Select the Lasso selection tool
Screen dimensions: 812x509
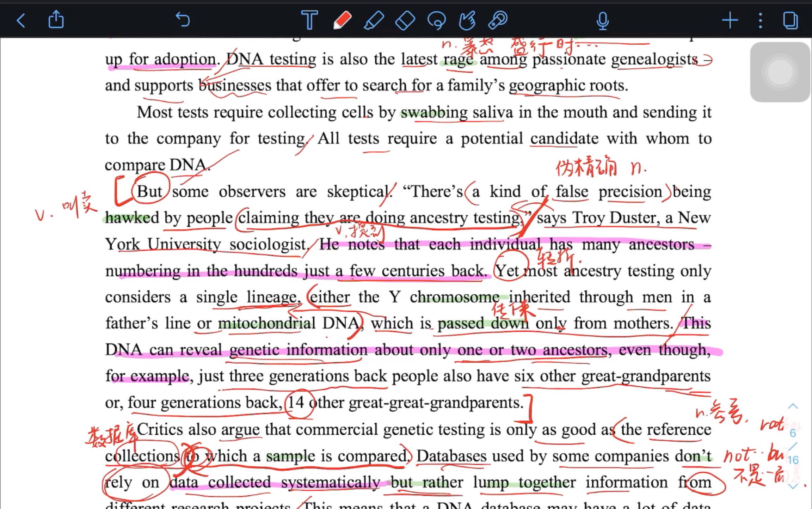coord(437,20)
